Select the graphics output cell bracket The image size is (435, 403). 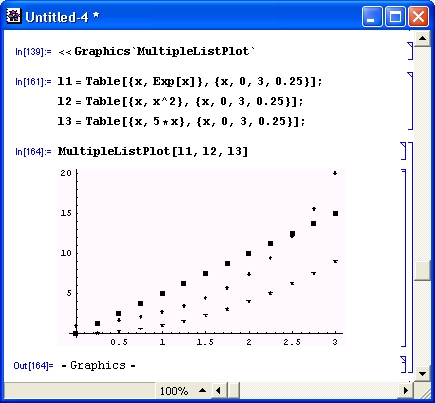404,258
